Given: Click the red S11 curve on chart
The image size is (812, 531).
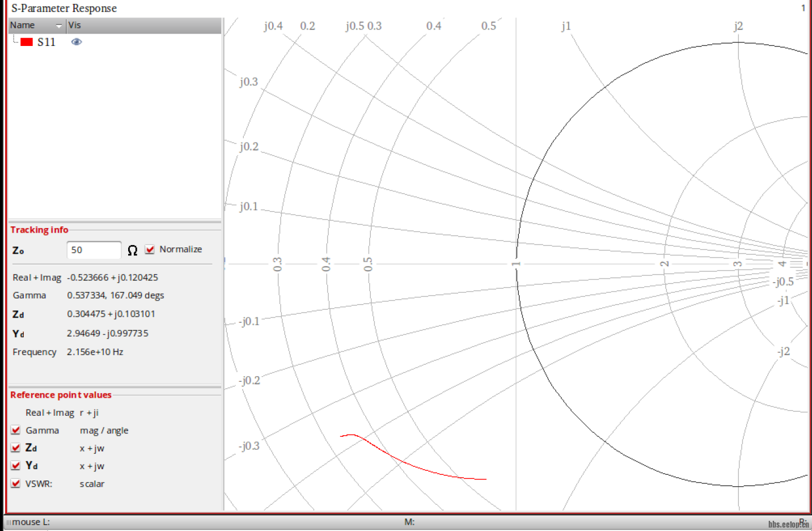Looking at the screenshot, I should 403,461.
